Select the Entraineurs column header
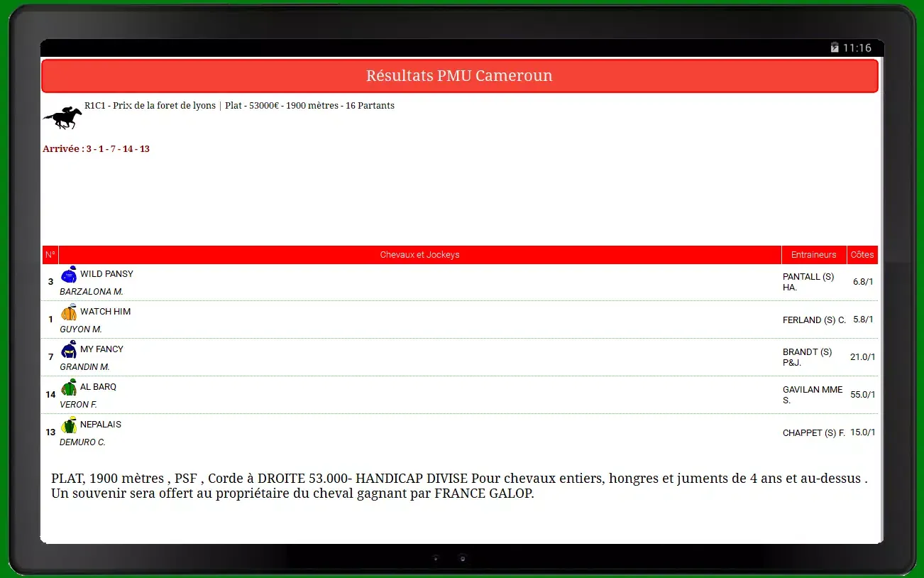Viewport: 924px width, 578px height. pyautogui.click(x=814, y=255)
